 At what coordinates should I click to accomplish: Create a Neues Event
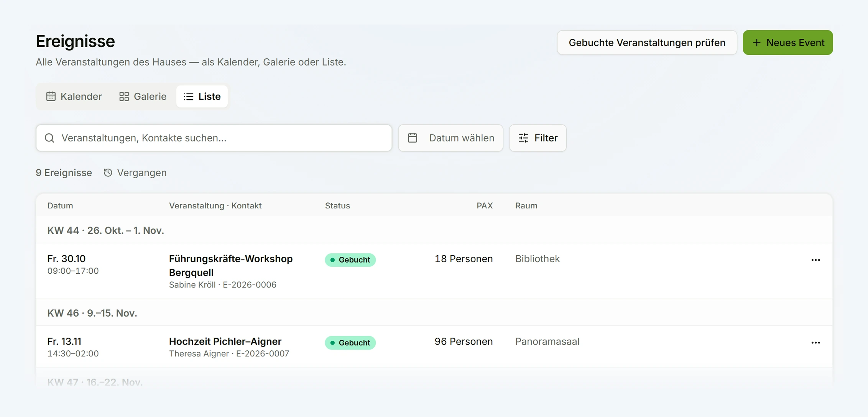pyautogui.click(x=787, y=43)
